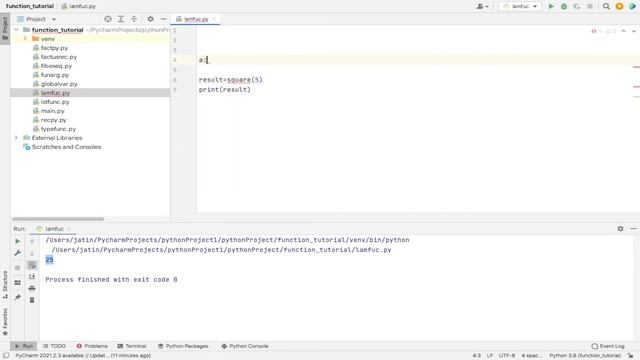Expand External Libraries node
640x360 pixels.
16,138
